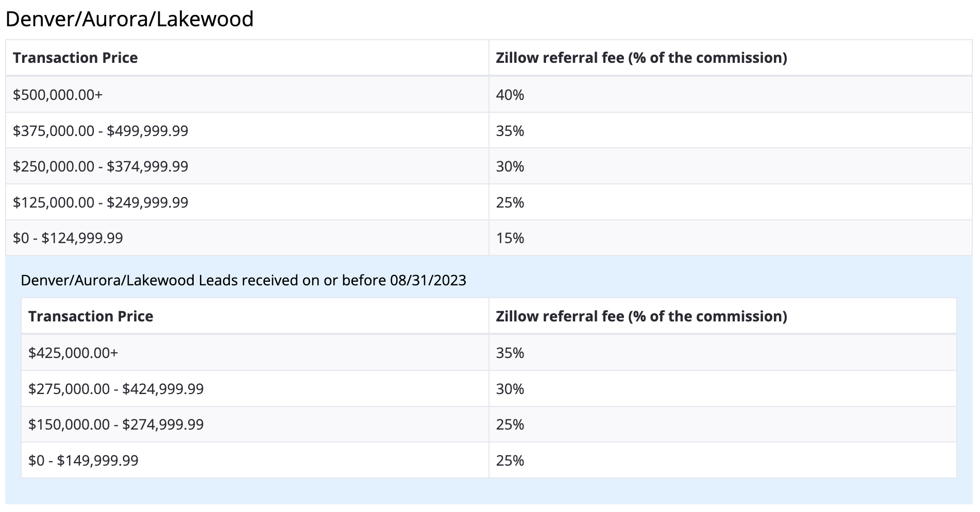Select the $375,000.00 - $499,999.99 price cell
This screenshot has width=980, height=512.
pyautogui.click(x=100, y=131)
